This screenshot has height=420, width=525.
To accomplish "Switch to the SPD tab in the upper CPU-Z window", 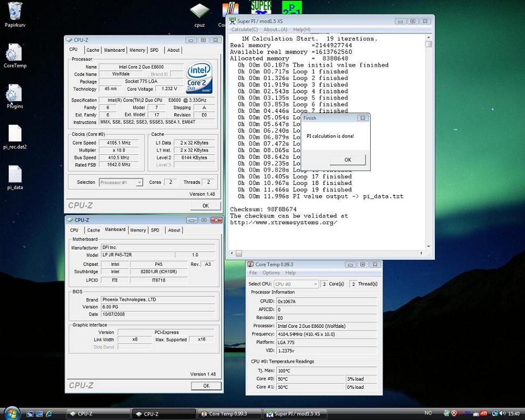I will tap(154, 50).
